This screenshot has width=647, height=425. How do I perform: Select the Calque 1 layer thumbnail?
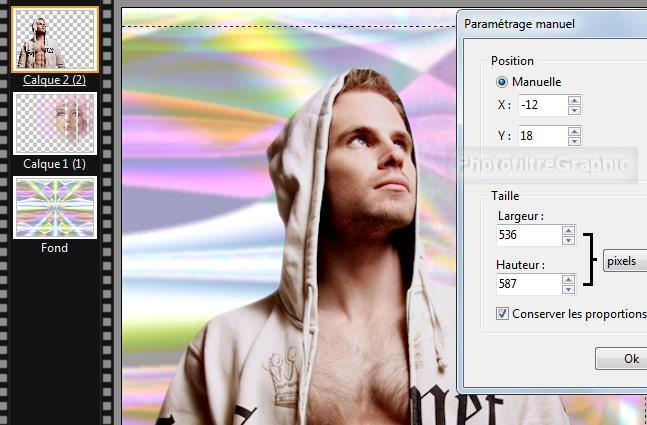click(55, 124)
